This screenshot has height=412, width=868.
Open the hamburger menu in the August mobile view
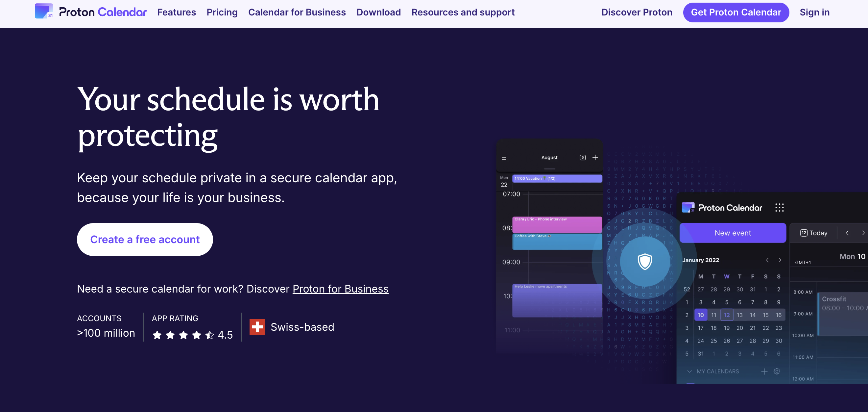(504, 157)
